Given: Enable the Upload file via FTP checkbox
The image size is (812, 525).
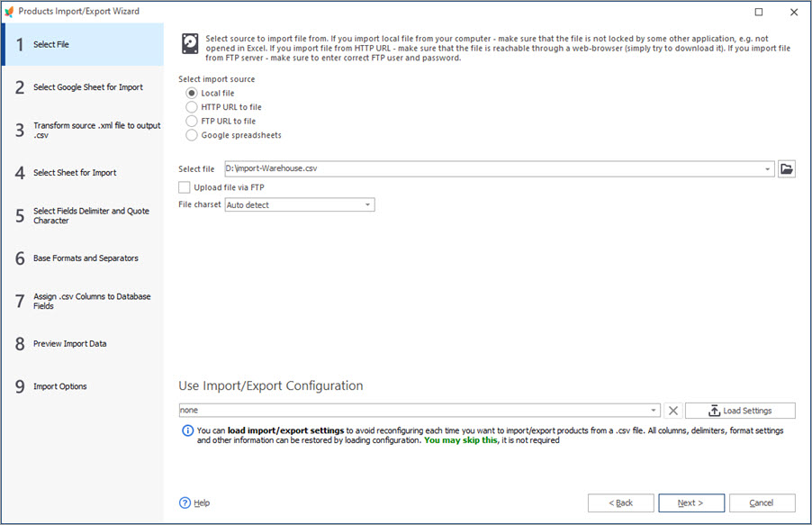Looking at the screenshot, I should [x=185, y=187].
